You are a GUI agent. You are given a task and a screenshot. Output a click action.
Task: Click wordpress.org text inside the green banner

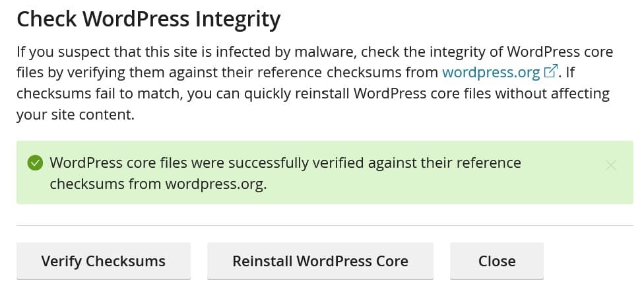tap(215, 184)
